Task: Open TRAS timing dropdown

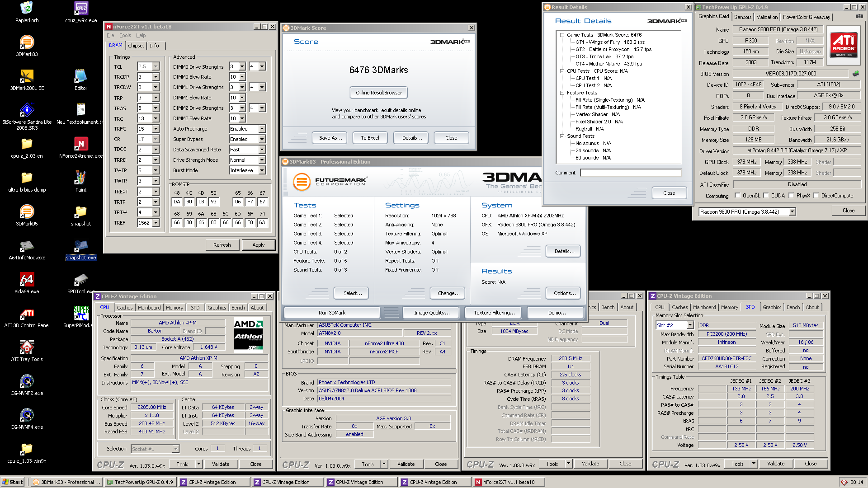Action: pos(156,108)
